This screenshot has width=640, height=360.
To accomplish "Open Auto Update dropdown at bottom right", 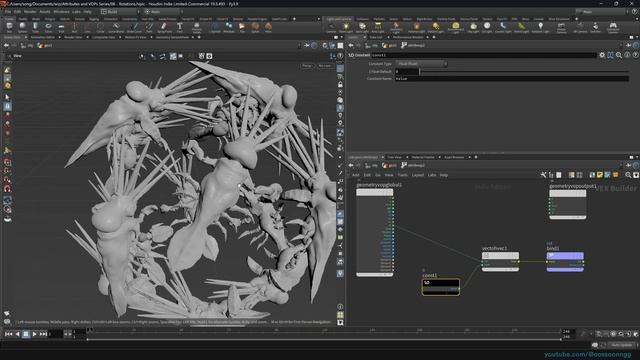I will click(622, 345).
